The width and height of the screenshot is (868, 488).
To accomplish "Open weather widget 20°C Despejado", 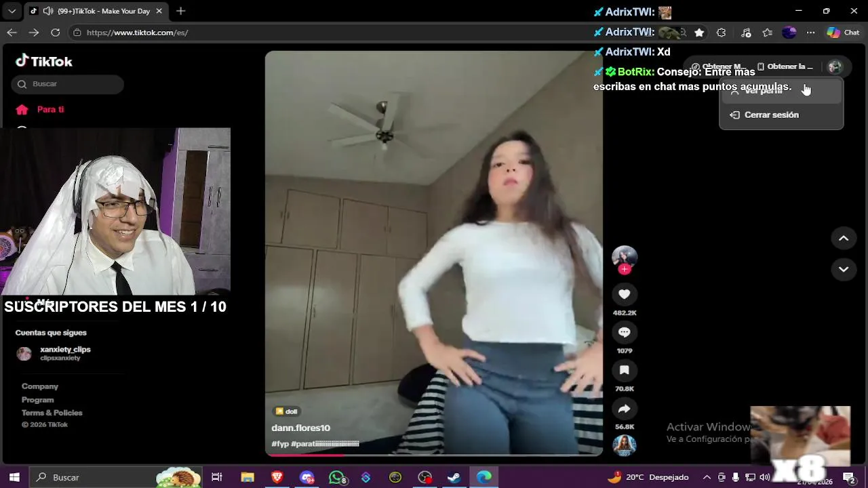I will [648, 477].
